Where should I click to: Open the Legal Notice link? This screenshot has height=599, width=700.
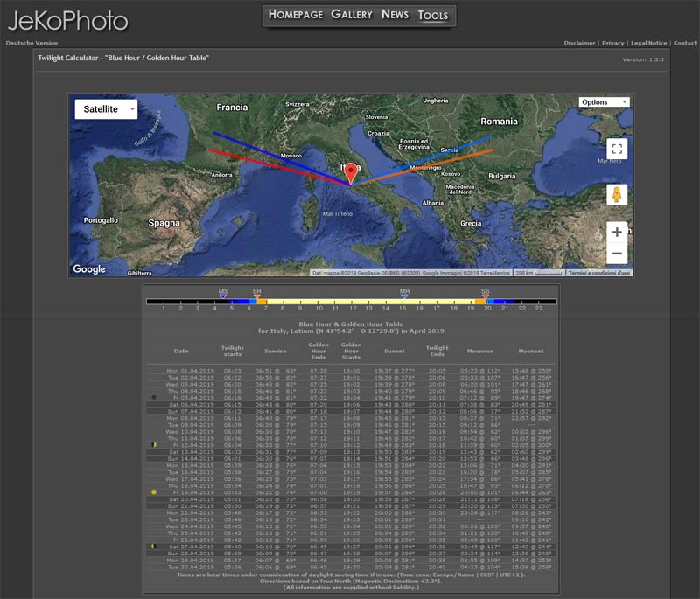[x=648, y=43]
